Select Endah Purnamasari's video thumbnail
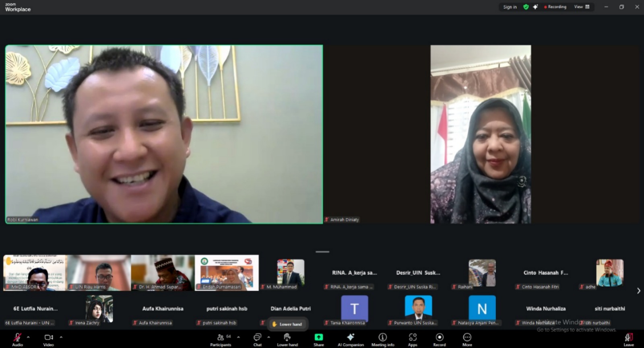The width and height of the screenshot is (644, 348). pyautogui.click(x=227, y=272)
